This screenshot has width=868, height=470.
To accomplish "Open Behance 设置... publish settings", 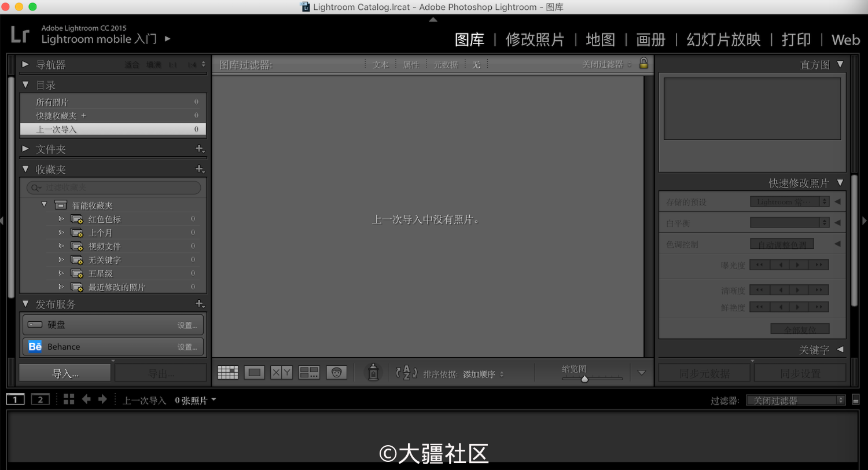I will [187, 346].
